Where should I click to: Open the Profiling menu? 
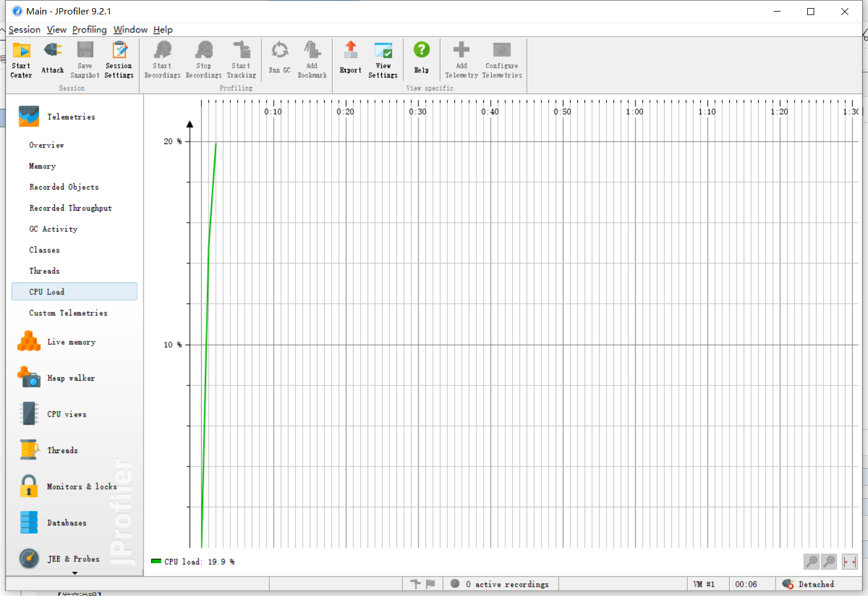click(90, 30)
